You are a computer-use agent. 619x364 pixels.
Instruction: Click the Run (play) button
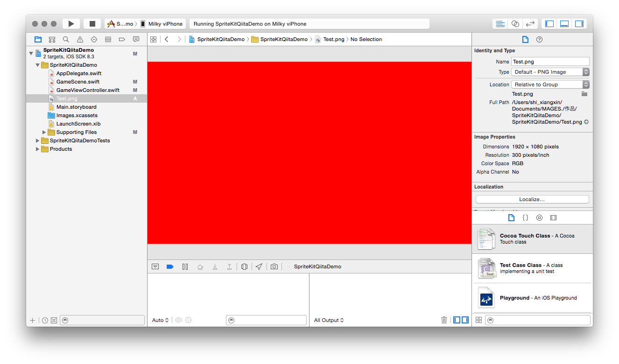click(x=71, y=24)
